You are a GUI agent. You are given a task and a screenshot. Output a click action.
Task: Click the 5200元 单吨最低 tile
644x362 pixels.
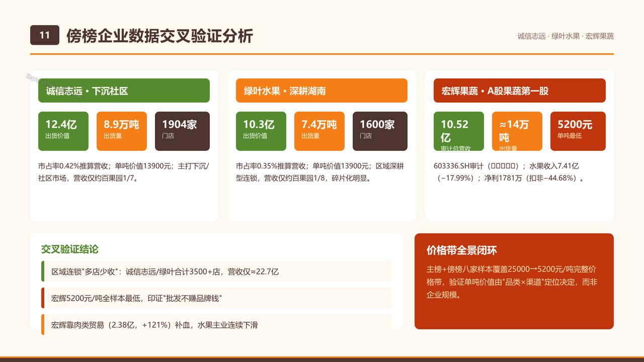coord(578,131)
